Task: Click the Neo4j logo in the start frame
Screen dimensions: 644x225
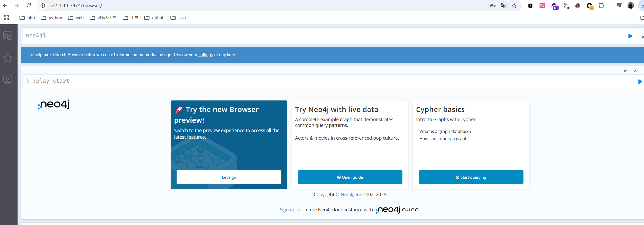Action: coord(54,104)
